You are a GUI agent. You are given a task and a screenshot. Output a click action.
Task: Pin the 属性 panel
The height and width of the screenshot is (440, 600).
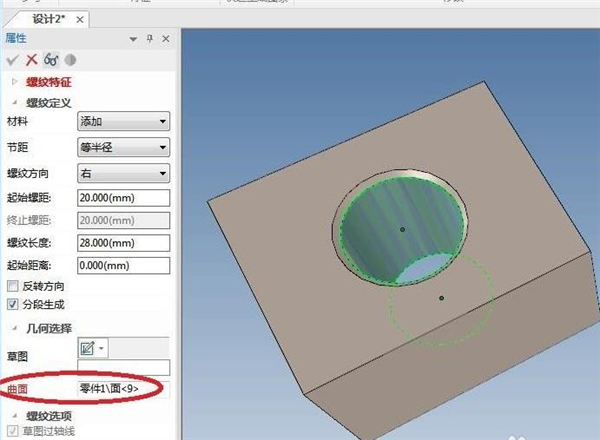coord(150,38)
